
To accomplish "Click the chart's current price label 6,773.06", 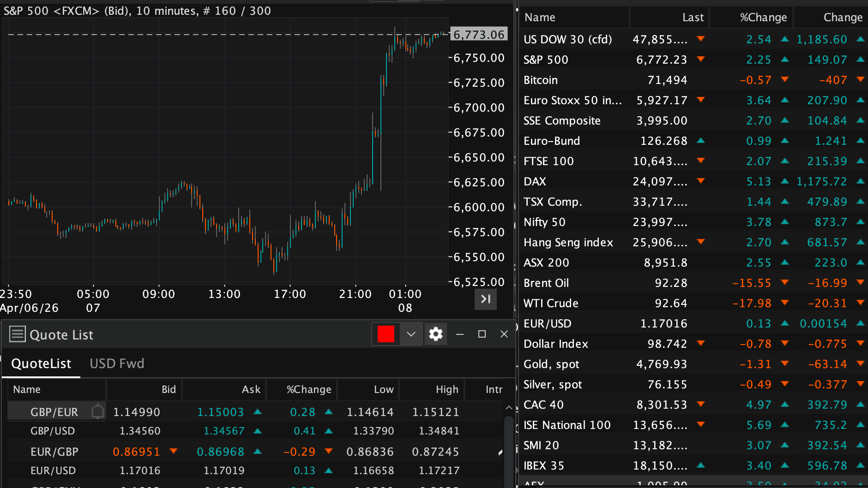I will (479, 34).
